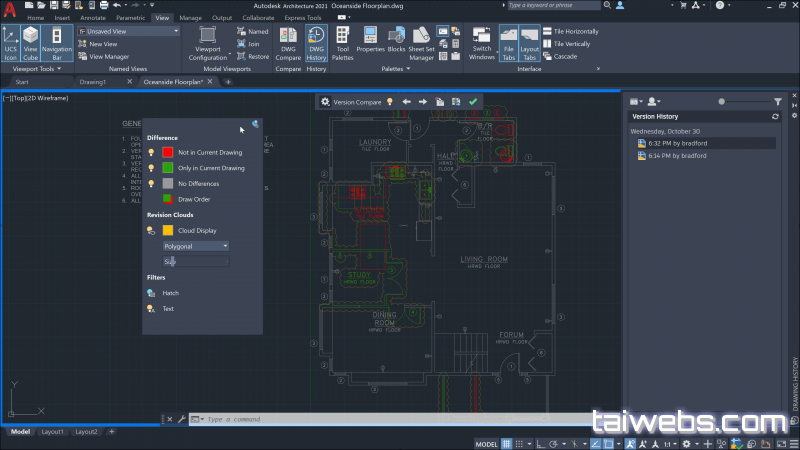The width and height of the screenshot is (800, 450).
Task: Switch to Drawing1 file tab
Action: point(93,82)
